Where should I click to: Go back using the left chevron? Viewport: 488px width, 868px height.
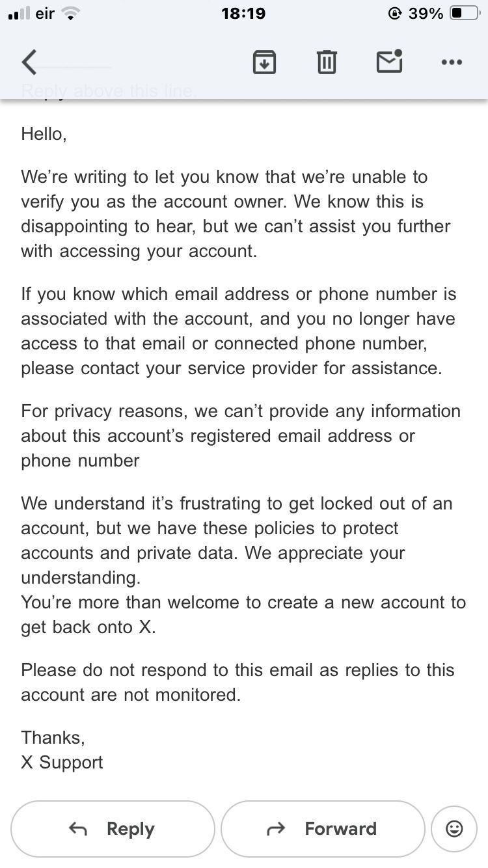click(x=29, y=62)
